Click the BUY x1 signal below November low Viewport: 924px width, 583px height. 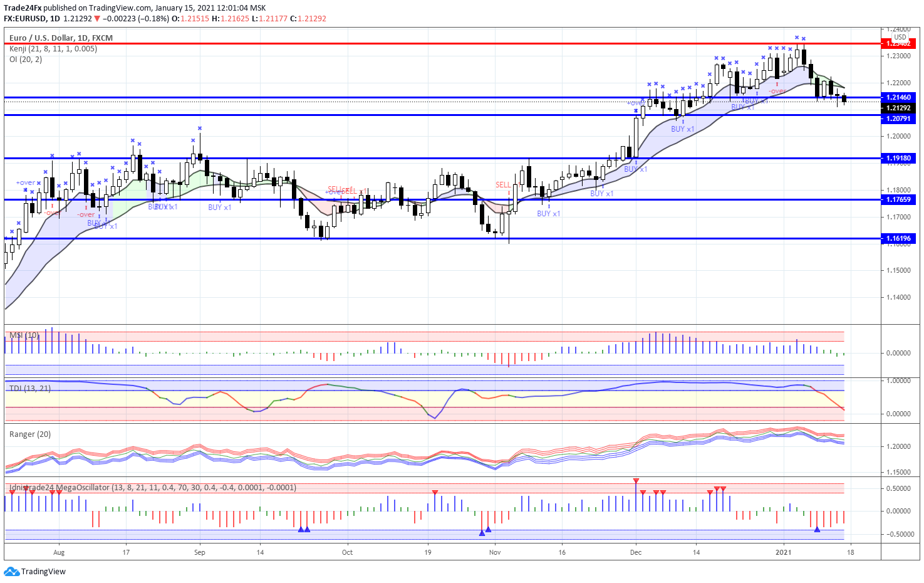point(549,214)
